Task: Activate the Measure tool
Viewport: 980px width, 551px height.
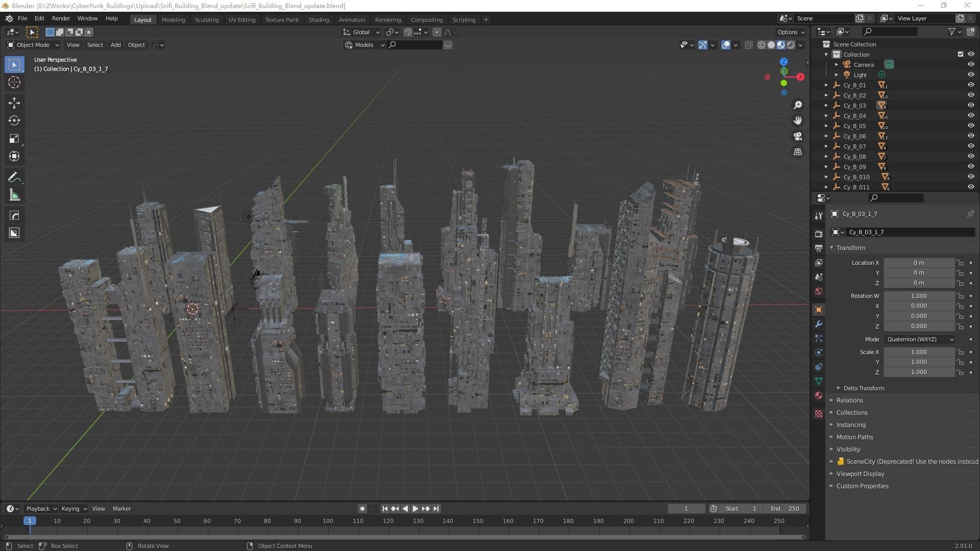Action: click(14, 196)
